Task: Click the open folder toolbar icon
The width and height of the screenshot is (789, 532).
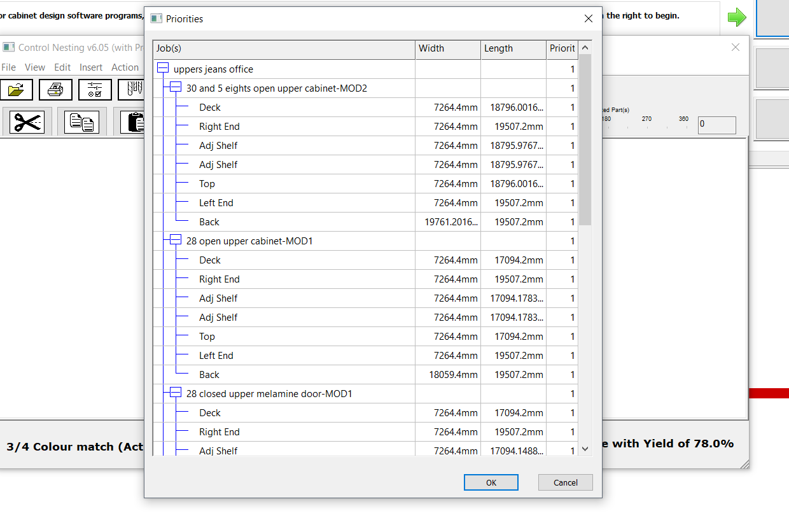Action: coord(17,90)
